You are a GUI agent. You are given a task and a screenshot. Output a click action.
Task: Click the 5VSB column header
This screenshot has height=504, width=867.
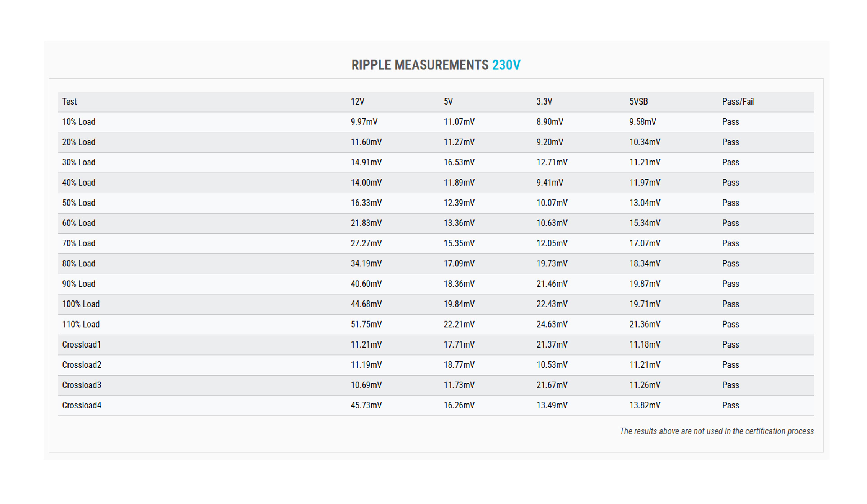pyautogui.click(x=639, y=102)
